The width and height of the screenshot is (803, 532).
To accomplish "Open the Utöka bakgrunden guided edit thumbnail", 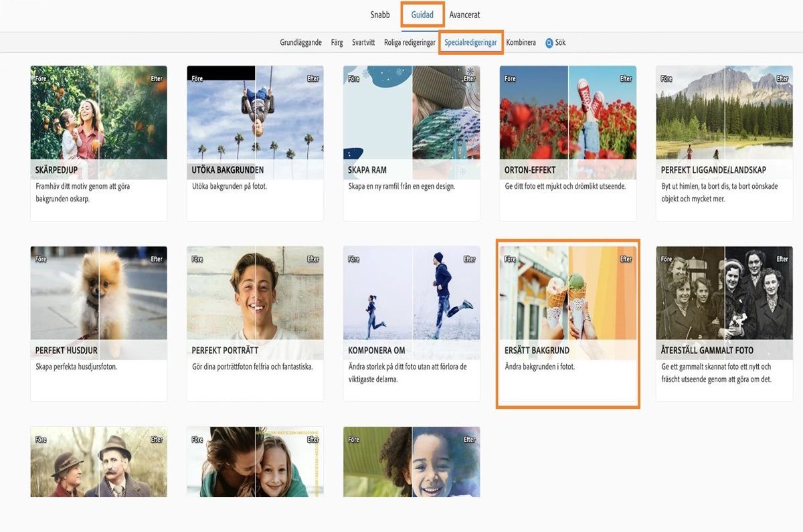I will [255, 122].
